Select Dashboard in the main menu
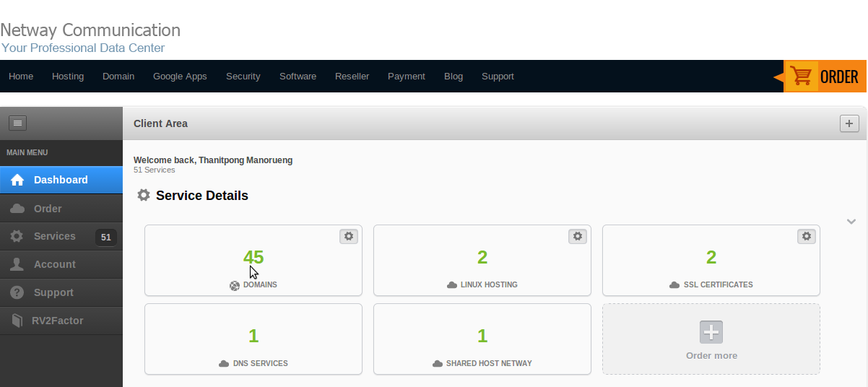 [x=61, y=180]
